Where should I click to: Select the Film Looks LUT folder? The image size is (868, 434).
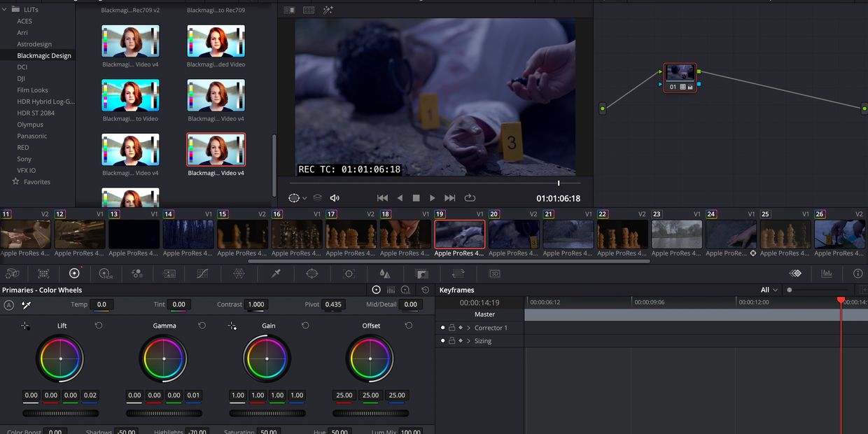click(x=32, y=90)
